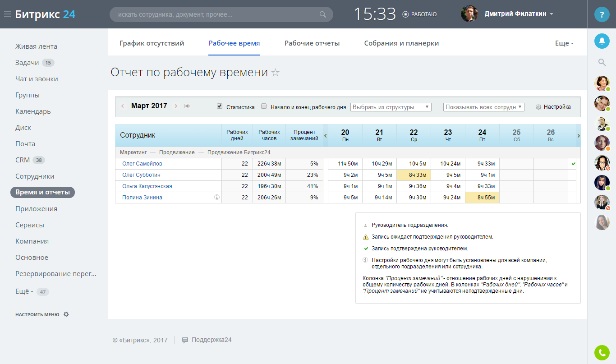Toggle the Работаю work status indicator
The height and width of the screenshot is (364, 616).
pyautogui.click(x=419, y=14)
